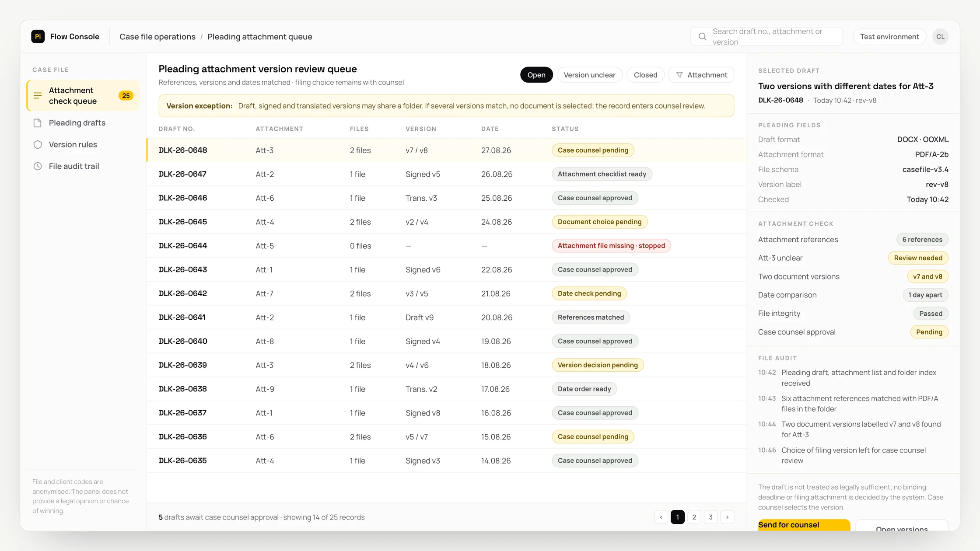The width and height of the screenshot is (980, 551).
Task: Select draft row DLK-26-0645
Action: pyautogui.click(x=446, y=222)
